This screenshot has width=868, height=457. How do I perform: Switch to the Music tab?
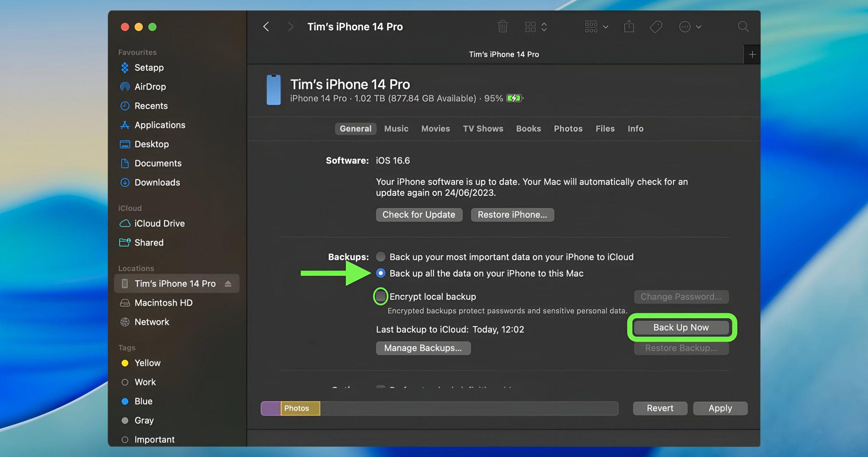point(396,128)
